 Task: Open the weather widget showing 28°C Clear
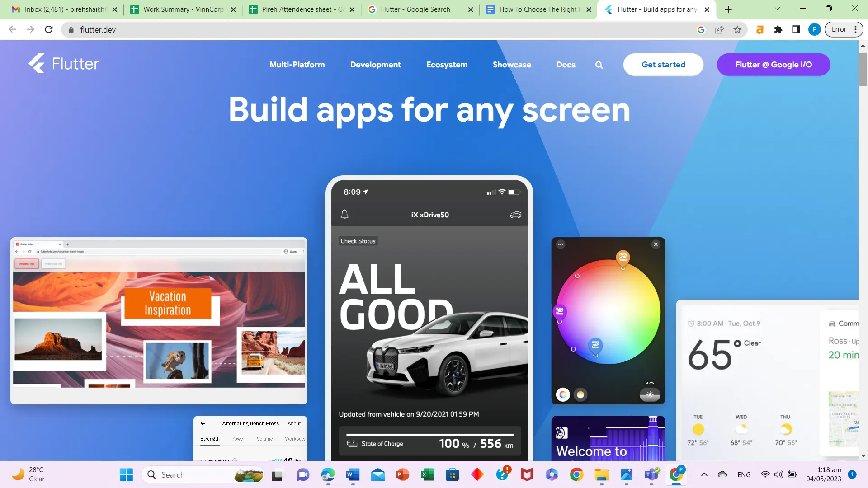point(29,474)
